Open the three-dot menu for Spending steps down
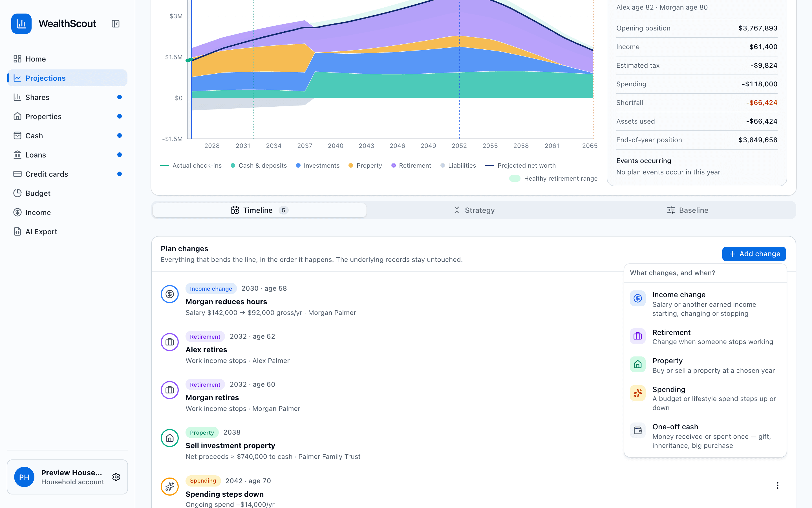This screenshot has height=508, width=812. coord(777,485)
